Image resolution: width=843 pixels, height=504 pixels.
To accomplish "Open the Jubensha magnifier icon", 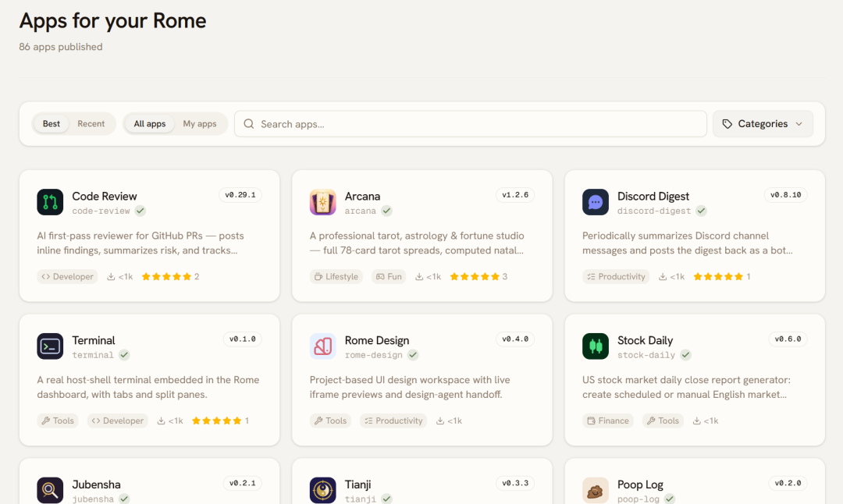I will [50, 490].
